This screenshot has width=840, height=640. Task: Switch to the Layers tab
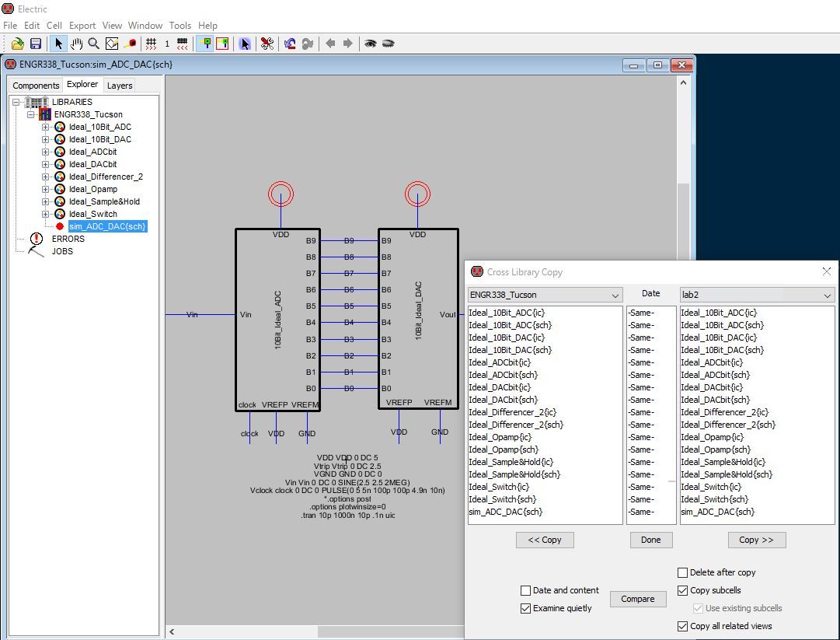[120, 86]
